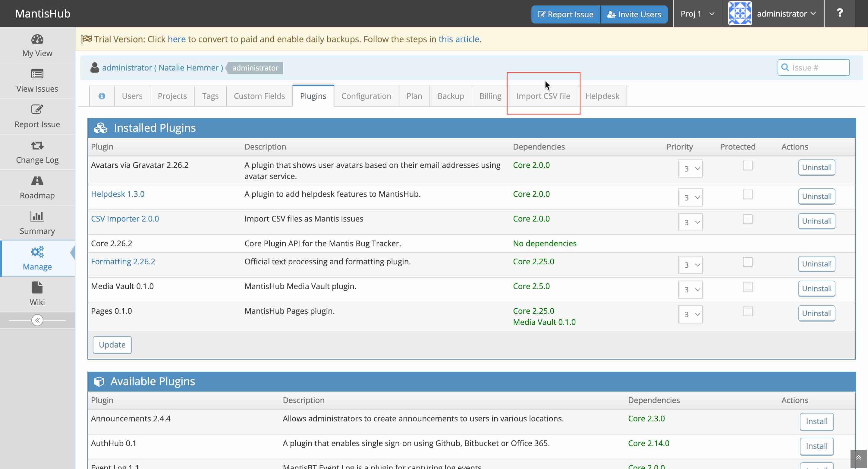Click the scroll-to-top arrow icon
Screen dimensions: 868x469
[x=858, y=458]
